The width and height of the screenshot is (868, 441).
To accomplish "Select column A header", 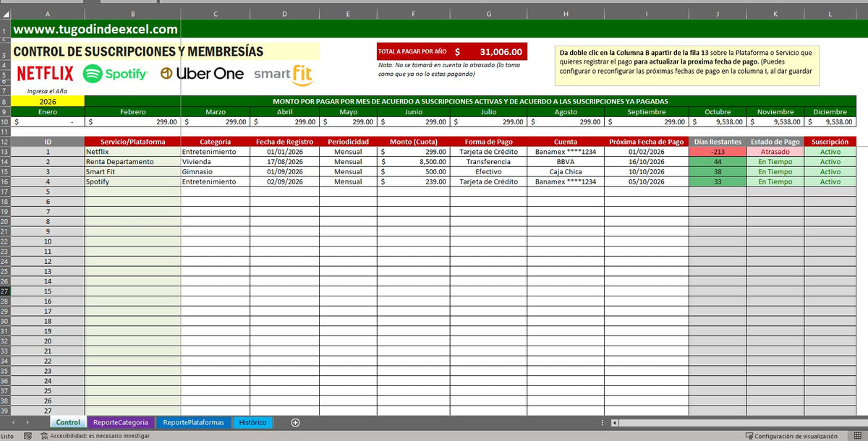I will click(x=48, y=14).
